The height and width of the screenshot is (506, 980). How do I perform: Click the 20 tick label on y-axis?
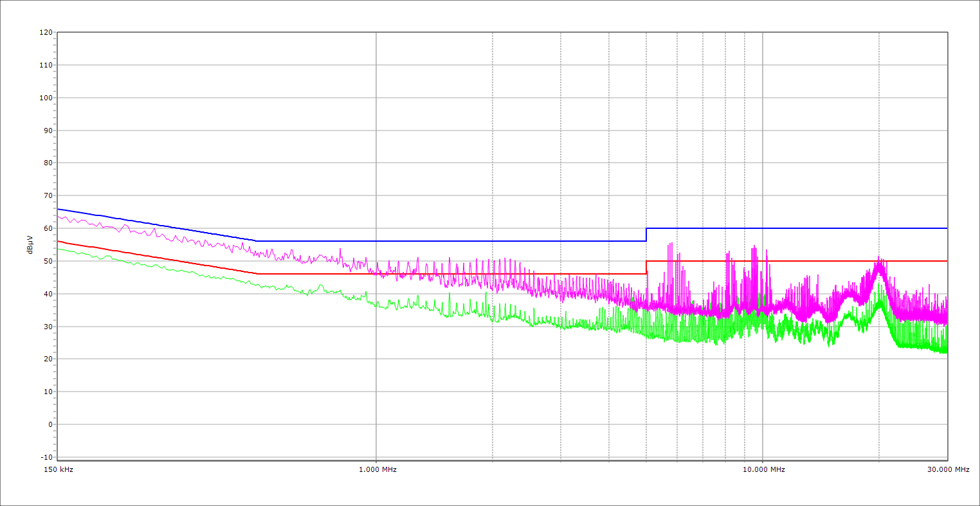point(47,359)
